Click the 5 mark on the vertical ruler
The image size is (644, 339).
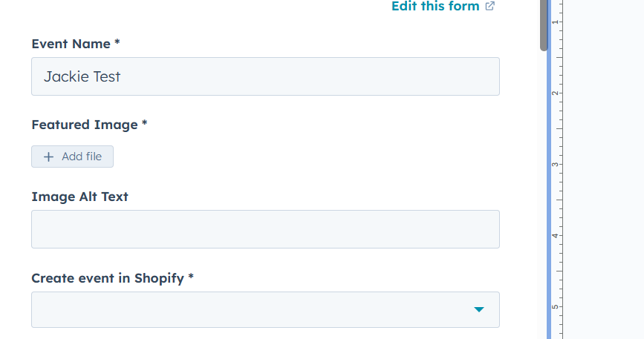(x=554, y=306)
